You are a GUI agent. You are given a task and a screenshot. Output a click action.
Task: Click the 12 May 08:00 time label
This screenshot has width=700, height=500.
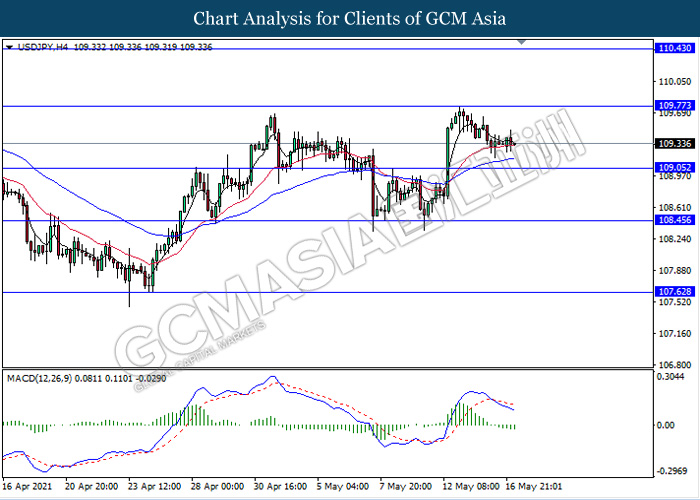(471, 486)
